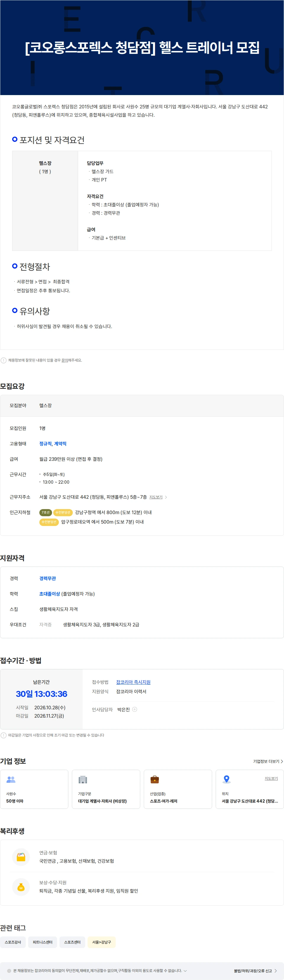The image size is (284, 980).
Task: Click the 50명 이하 employee count
Action: tap(15, 801)
